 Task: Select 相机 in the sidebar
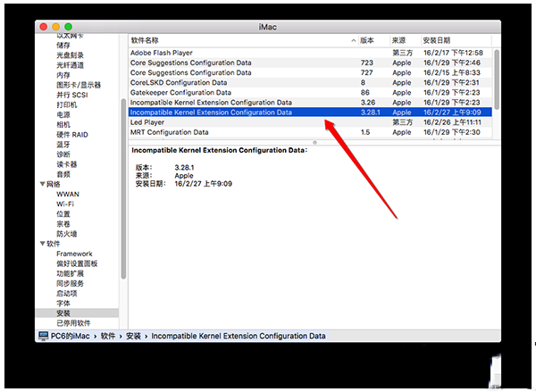(x=63, y=124)
